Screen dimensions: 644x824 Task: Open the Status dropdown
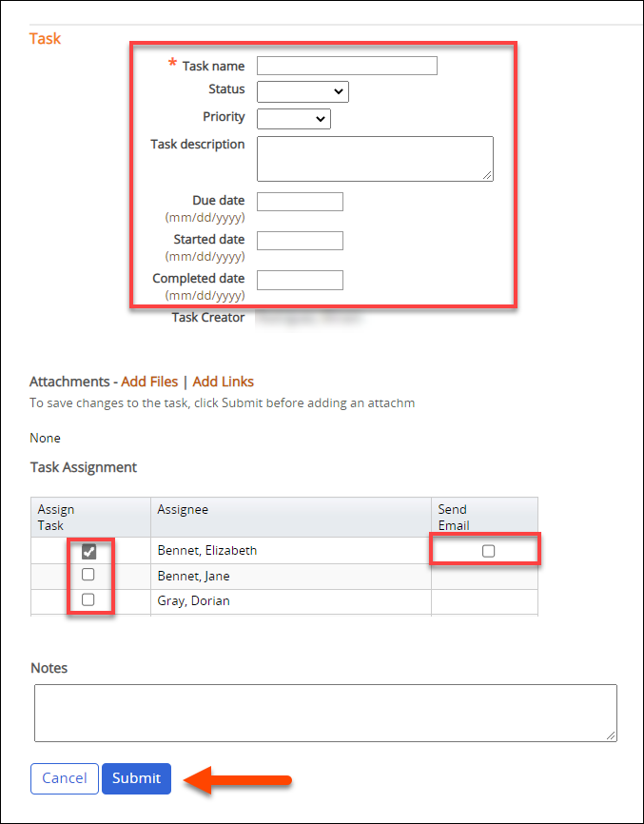click(x=302, y=91)
